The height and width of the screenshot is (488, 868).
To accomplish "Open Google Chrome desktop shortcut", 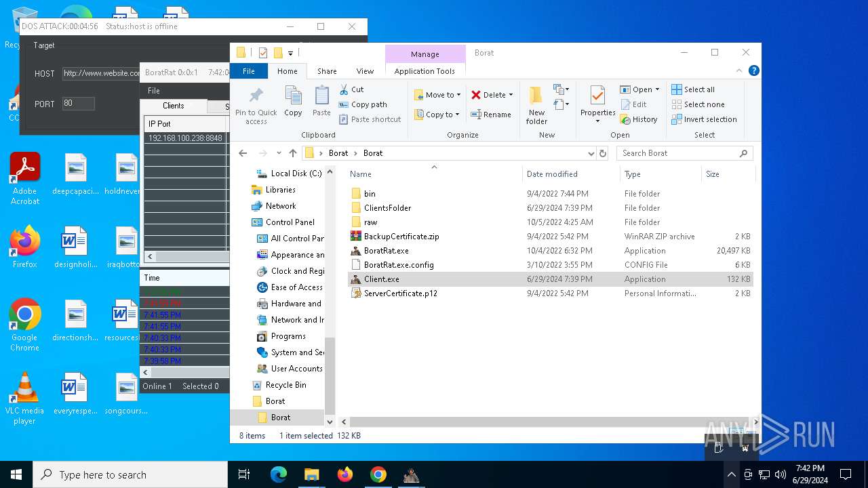I will tap(25, 325).
